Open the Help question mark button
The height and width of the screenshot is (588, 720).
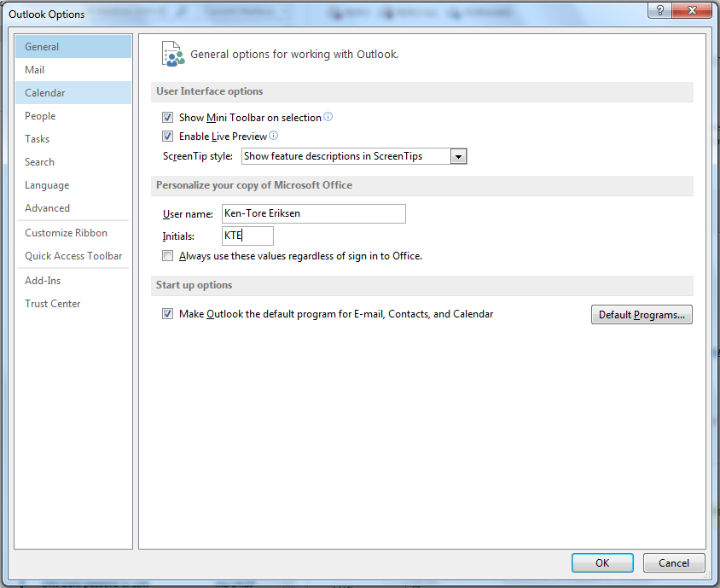pyautogui.click(x=659, y=10)
